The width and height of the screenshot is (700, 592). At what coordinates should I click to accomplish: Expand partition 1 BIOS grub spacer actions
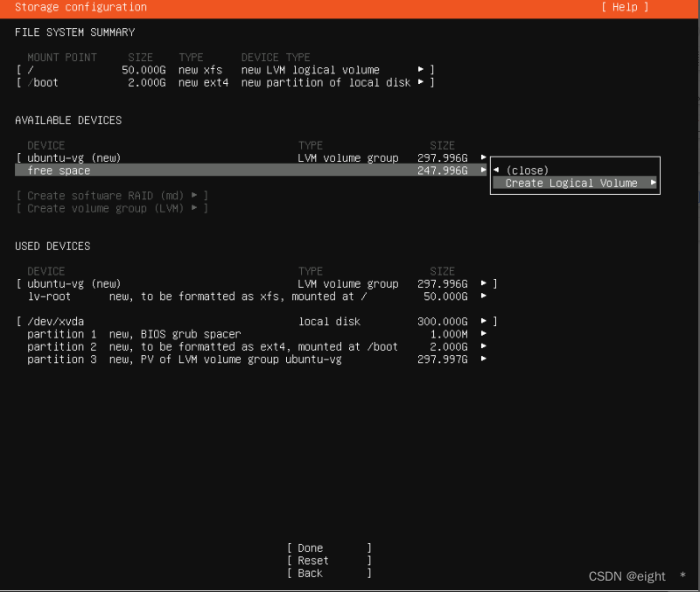coord(483,333)
